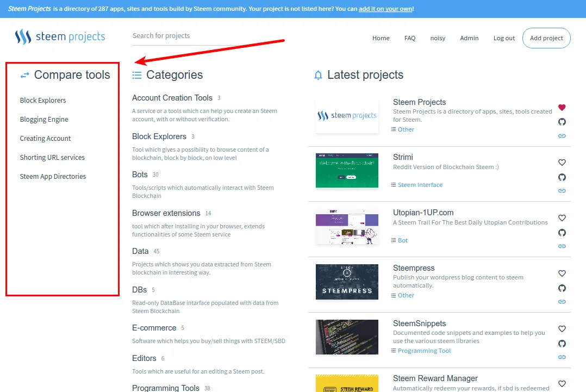Screen dimensions: 586x392
Task: Open Strimi project title
Action: [x=403, y=157]
